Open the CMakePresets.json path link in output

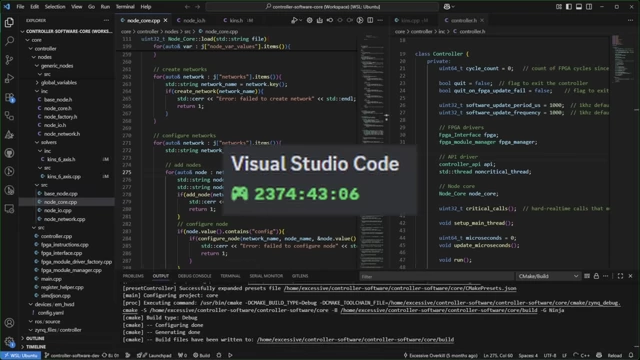click(400, 289)
